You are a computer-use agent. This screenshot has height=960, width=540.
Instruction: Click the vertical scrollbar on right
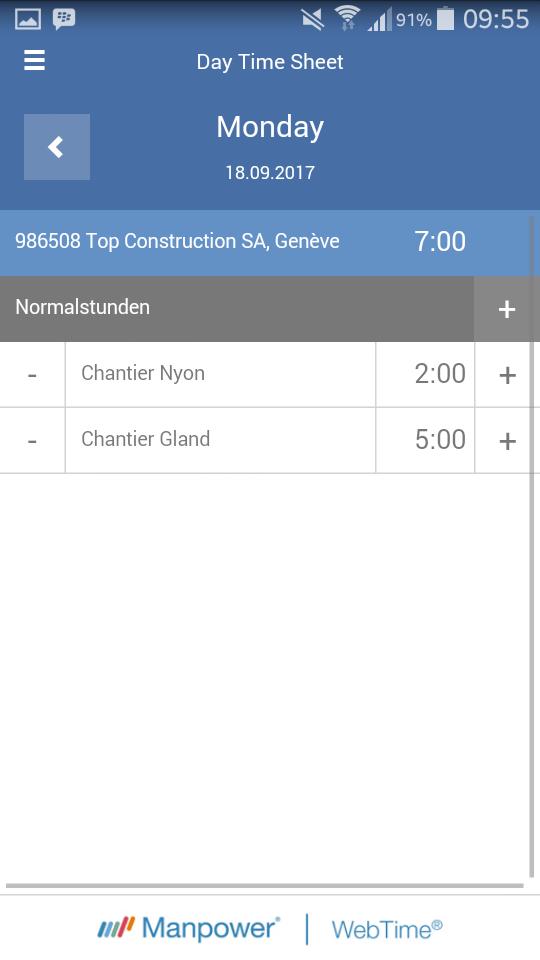pyautogui.click(x=531, y=546)
